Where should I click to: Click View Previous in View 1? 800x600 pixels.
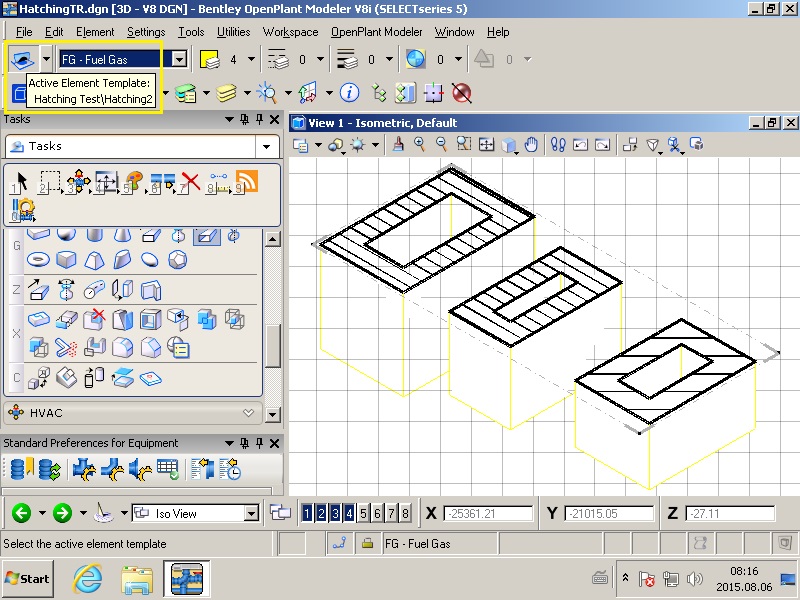coord(581,145)
